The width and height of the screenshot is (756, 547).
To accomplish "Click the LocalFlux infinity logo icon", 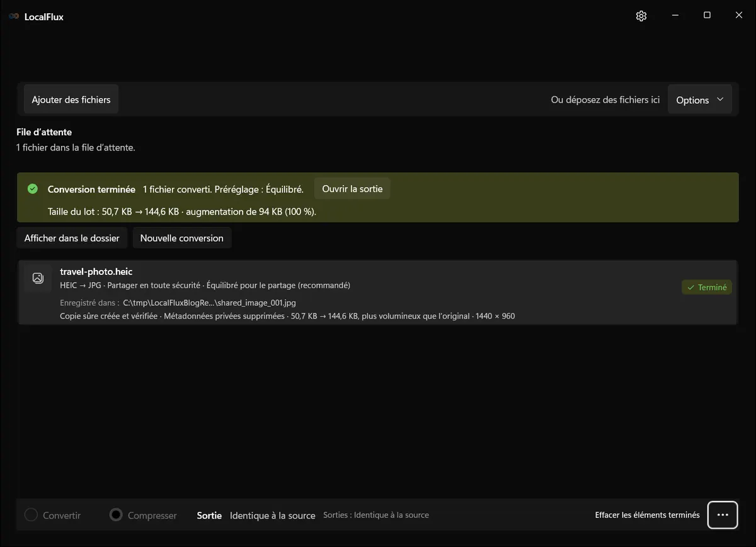I will [14, 16].
